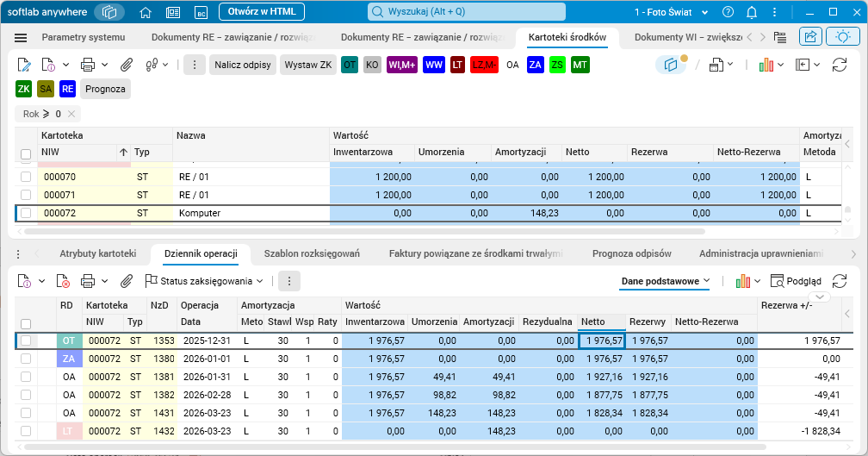This screenshot has height=456, width=868.
Task: Open Podgląd preview in operations journal
Action: click(796, 281)
